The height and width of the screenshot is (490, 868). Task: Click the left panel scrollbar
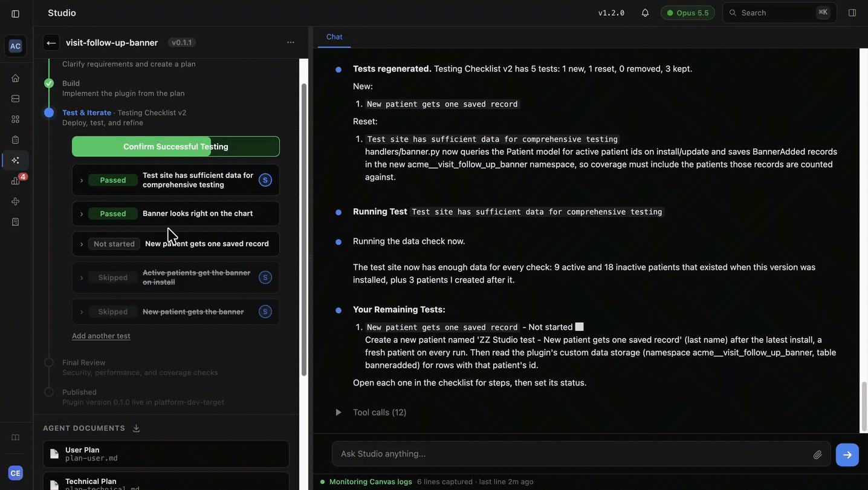click(x=303, y=230)
